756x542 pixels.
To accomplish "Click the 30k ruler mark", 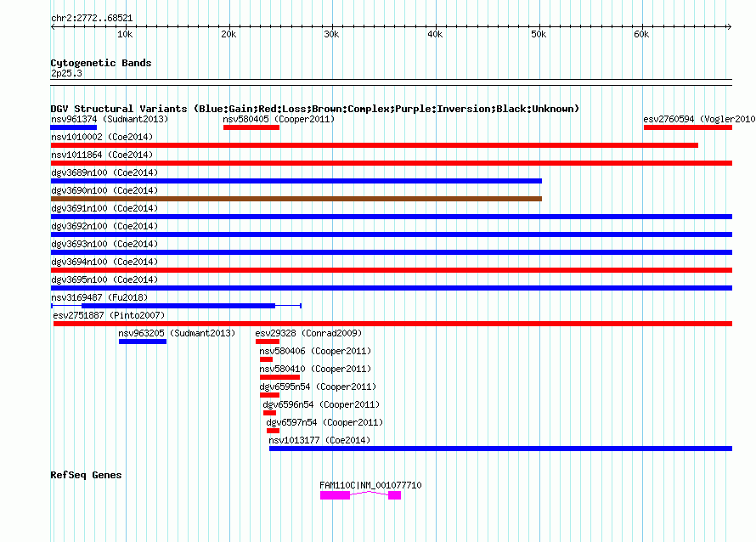I will [x=331, y=34].
